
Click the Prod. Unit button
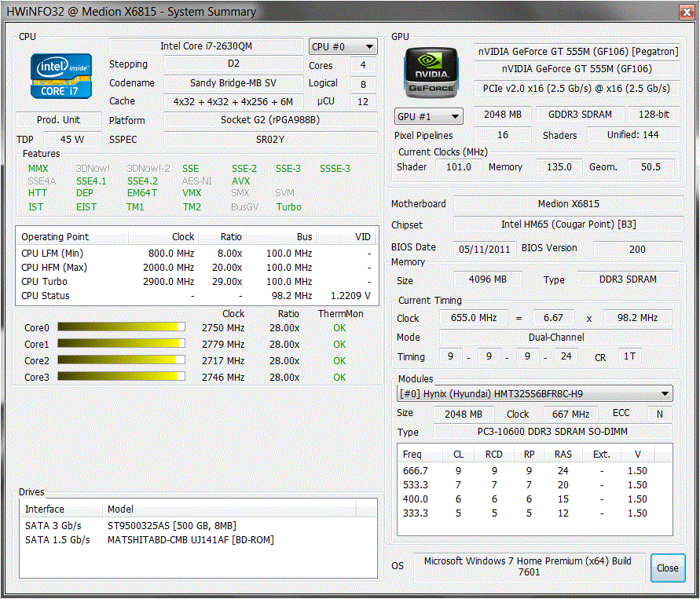pyautogui.click(x=58, y=120)
